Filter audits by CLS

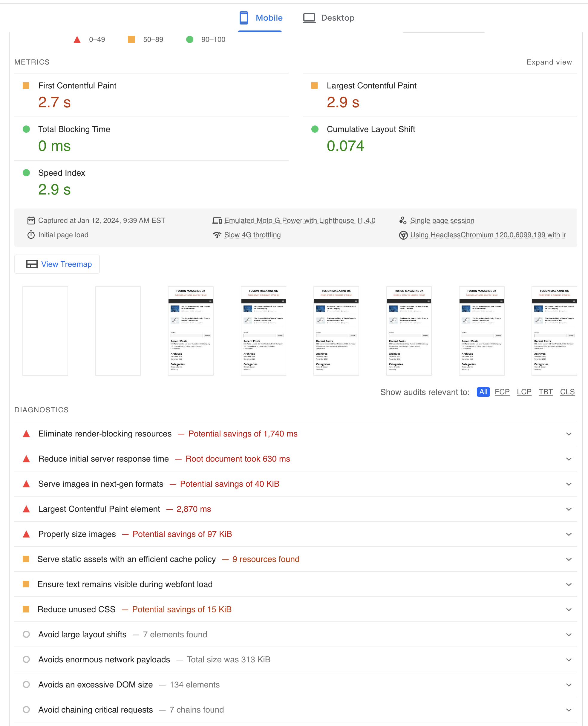coord(567,392)
